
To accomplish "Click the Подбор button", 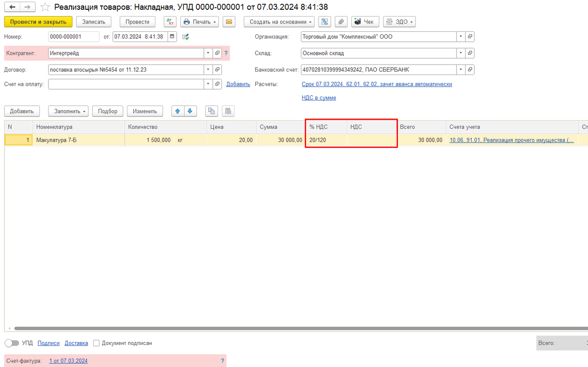I will pyautogui.click(x=108, y=111).
